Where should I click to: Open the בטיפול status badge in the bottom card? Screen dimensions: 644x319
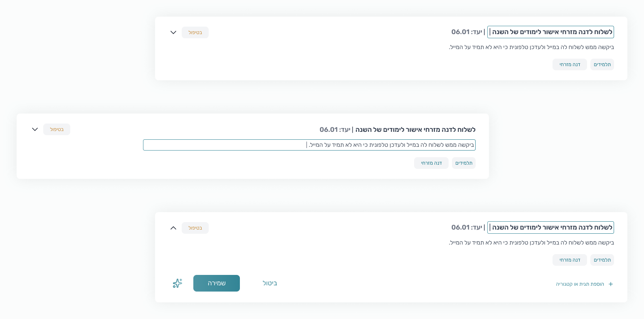195,228
